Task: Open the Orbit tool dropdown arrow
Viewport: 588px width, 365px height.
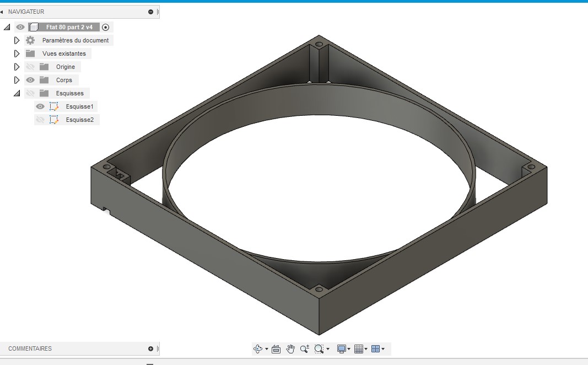Action: (x=267, y=349)
